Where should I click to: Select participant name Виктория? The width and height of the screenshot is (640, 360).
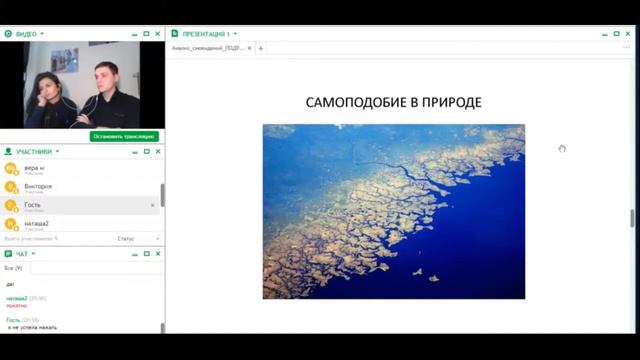(38, 187)
